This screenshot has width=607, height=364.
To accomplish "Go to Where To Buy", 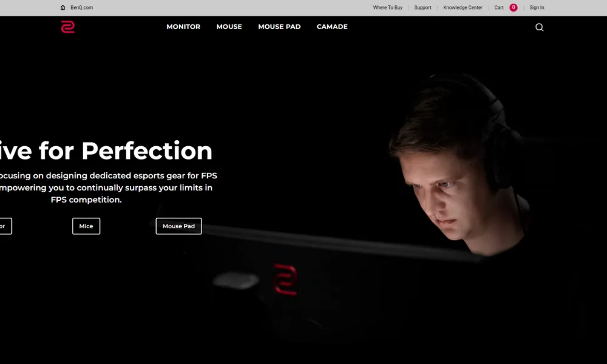I will [387, 7].
